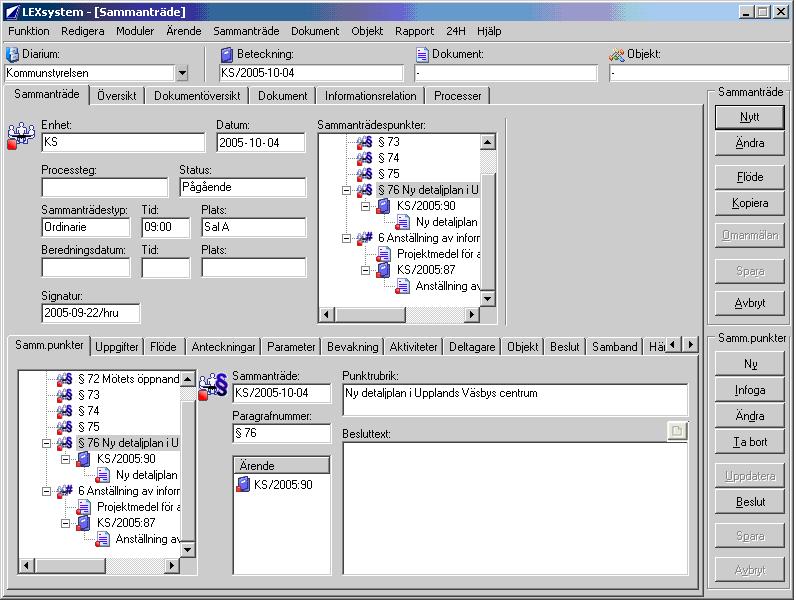
Task: Open the Ärende menu
Action: 184,31
